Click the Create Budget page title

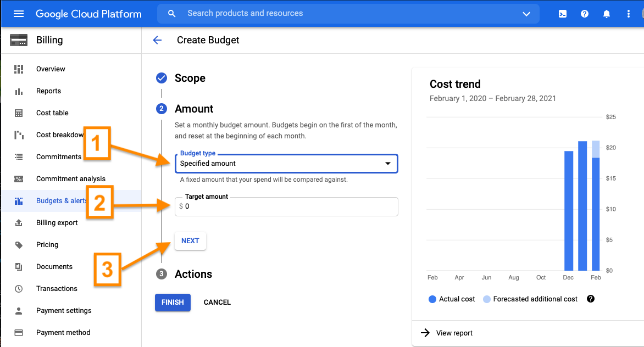pos(208,40)
